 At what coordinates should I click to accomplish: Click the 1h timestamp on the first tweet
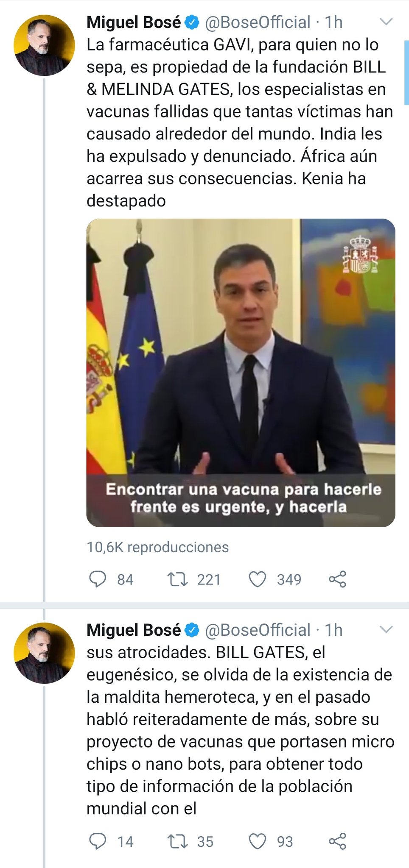click(x=333, y=22)
